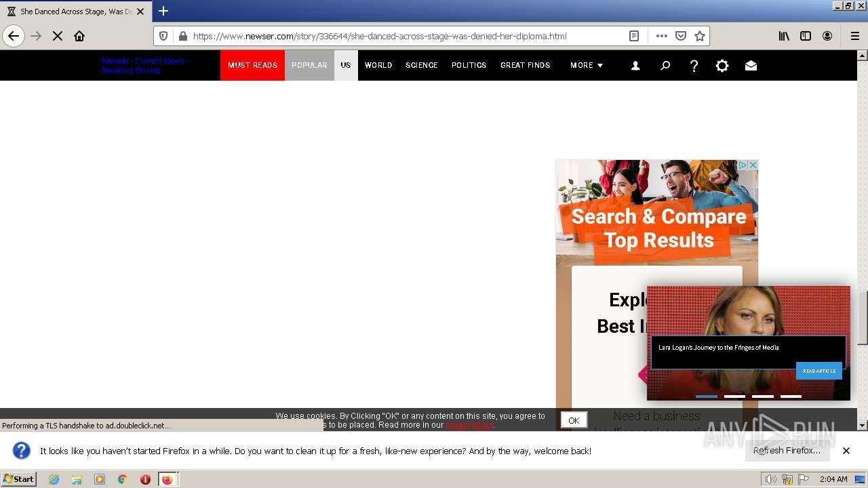The height and width of the screenshot is (488, 868).
Task: Close the She Danced Across Stage tab
Action: pyautogui.click(x=140, y=12)
